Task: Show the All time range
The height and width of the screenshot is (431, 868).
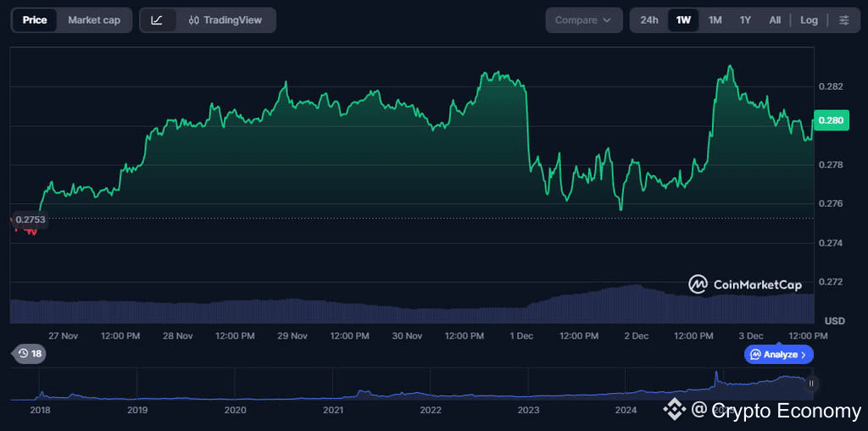Action: [775, 20]
